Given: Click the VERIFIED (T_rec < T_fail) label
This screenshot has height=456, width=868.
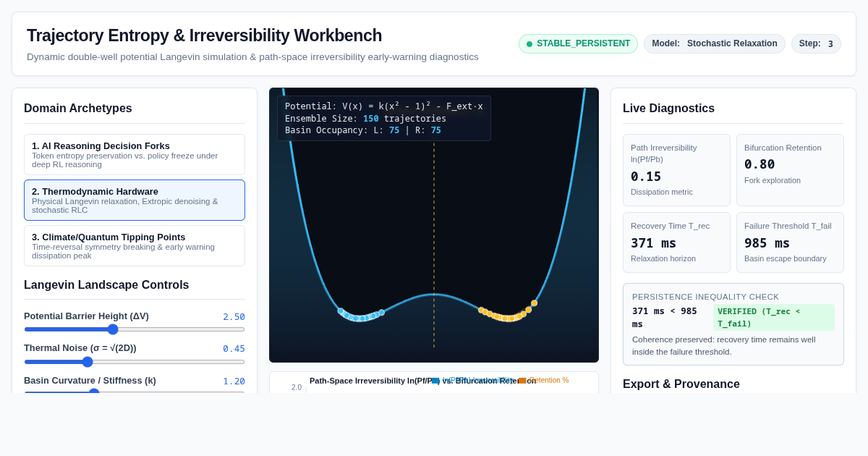Looking at the screenshot, I should (773, 317).
